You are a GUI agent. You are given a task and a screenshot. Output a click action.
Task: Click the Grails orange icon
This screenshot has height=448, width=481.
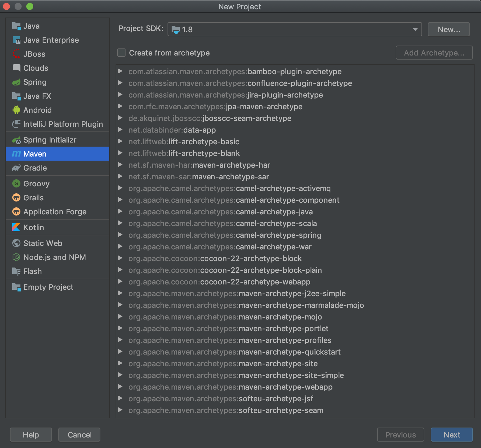point(16,198)
